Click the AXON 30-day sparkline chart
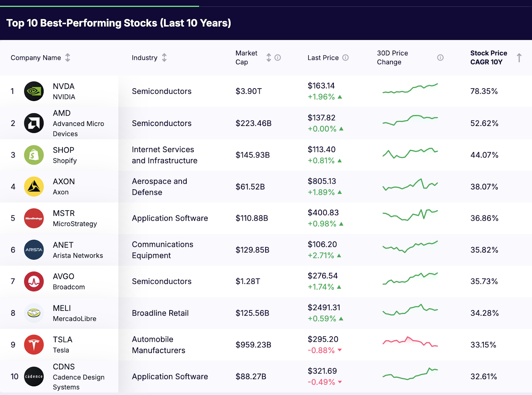The image size is (532, 395). pos(410,185)
